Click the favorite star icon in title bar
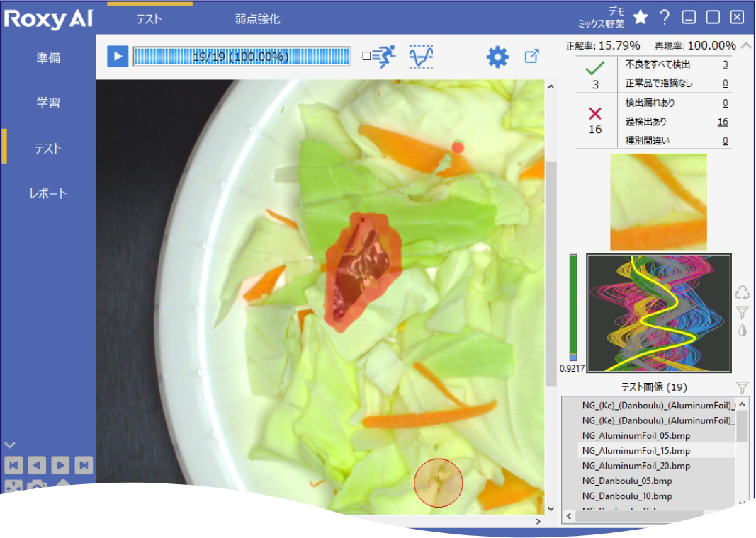The width and height of the screenshot is (756, 538). point(641,17)
